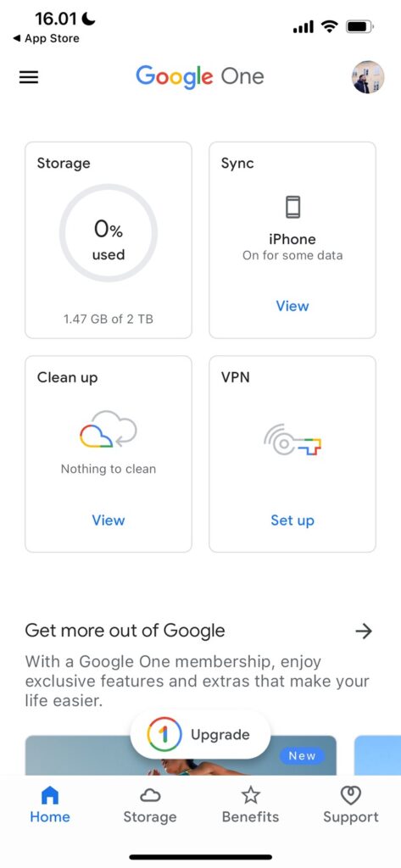Tap View in the Clean up card
The height and width of the screenshot is (868, 401).
click(109, 520)
